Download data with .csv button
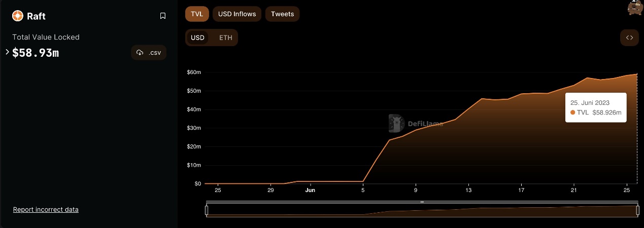The image size is (644, 228). (x=149, y=53)
